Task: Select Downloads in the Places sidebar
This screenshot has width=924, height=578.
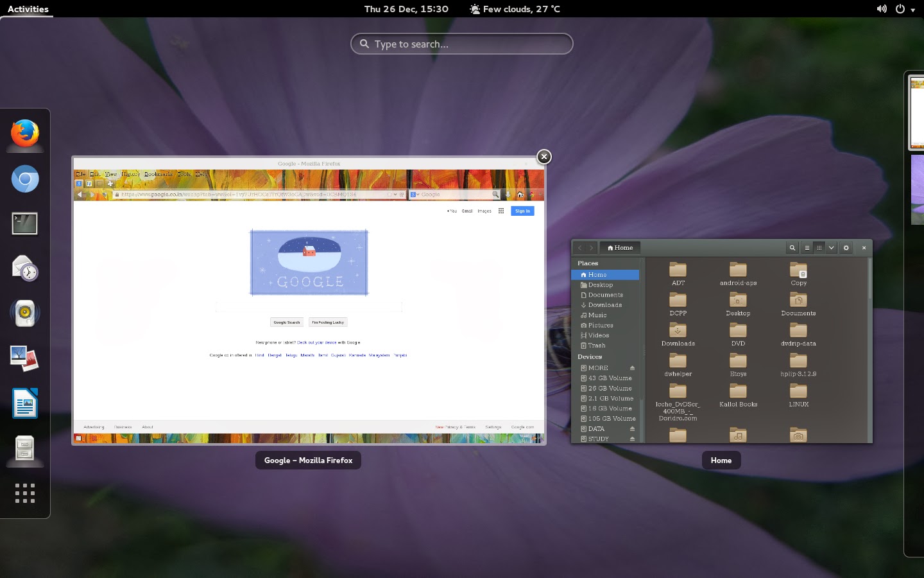Action: [605, 305]
